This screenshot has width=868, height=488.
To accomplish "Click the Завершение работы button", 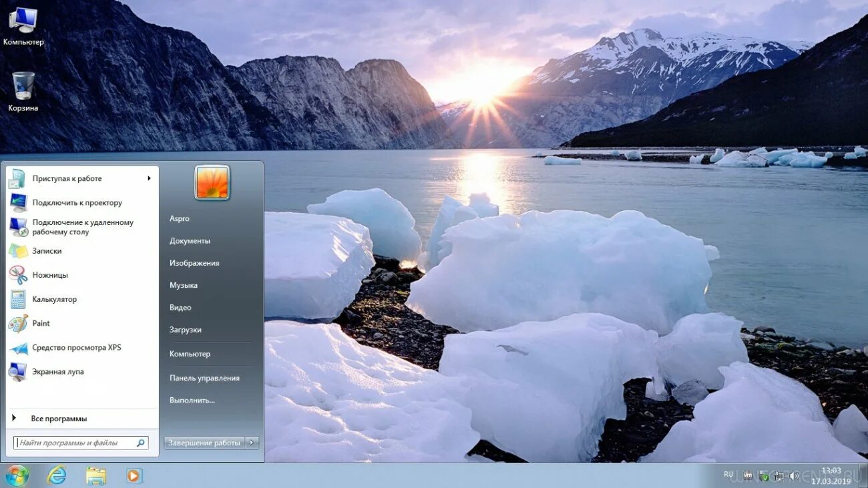I will click(x=204, y=443).
